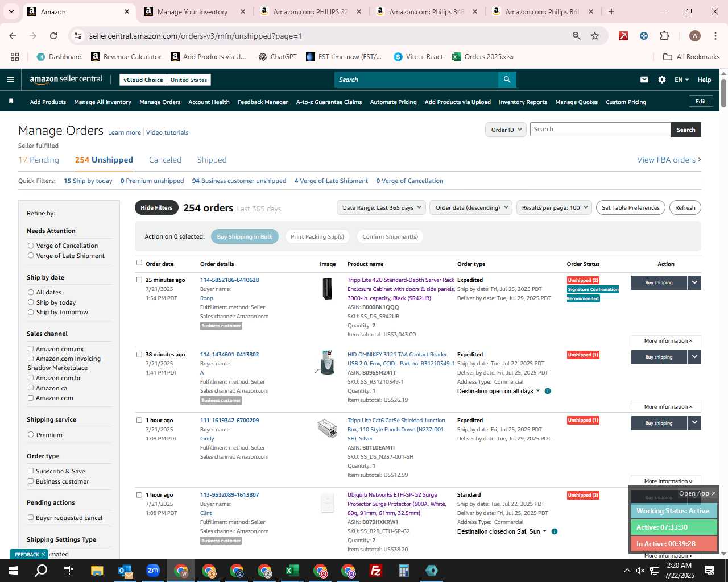Click the bookmark flag icon in nav bar
This screenshot has height=582, width=728.
[11, 102]
